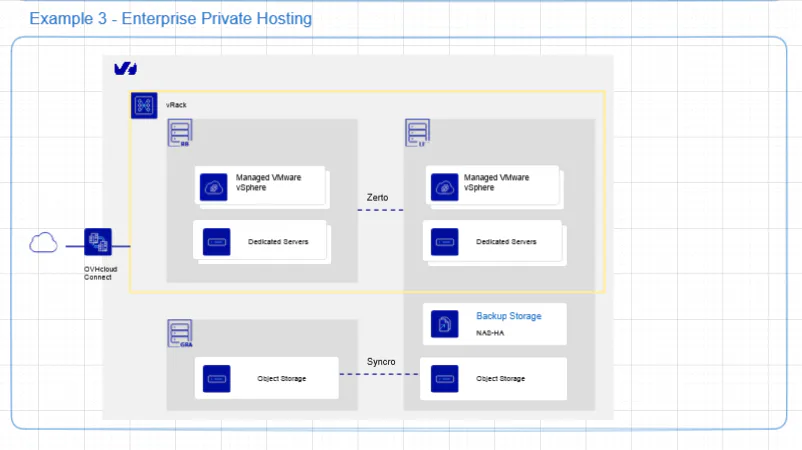The image size is (802, 450).
Task: Click the internet cloud outline icon
Action: pyautogui.click(x=43, y=242)
